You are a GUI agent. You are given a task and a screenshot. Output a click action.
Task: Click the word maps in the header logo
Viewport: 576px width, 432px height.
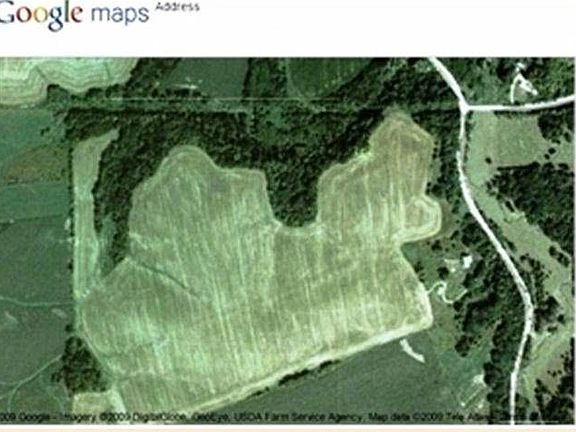click(x=120, y=15)
